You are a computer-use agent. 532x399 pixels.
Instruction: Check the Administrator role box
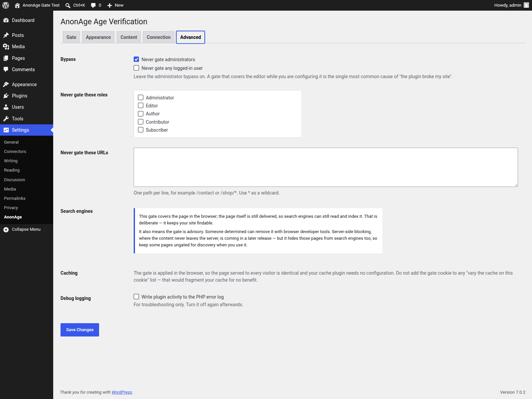[141, 97]
